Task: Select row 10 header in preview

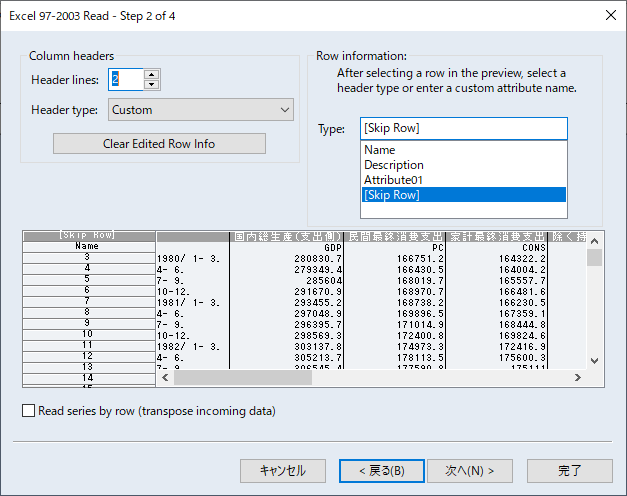Action: pyautogui.click(x=89, y=334)
